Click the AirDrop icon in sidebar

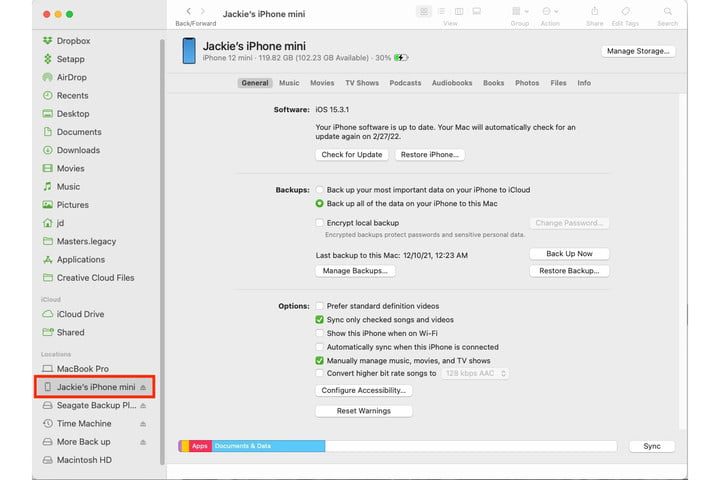click(47, 77)
